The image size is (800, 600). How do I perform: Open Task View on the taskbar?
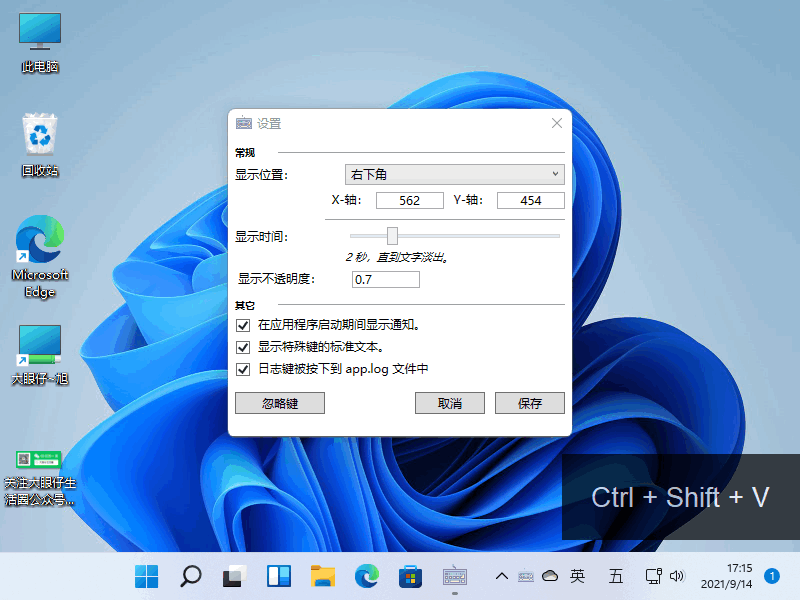pyautogui.click(x=235, y=577)
